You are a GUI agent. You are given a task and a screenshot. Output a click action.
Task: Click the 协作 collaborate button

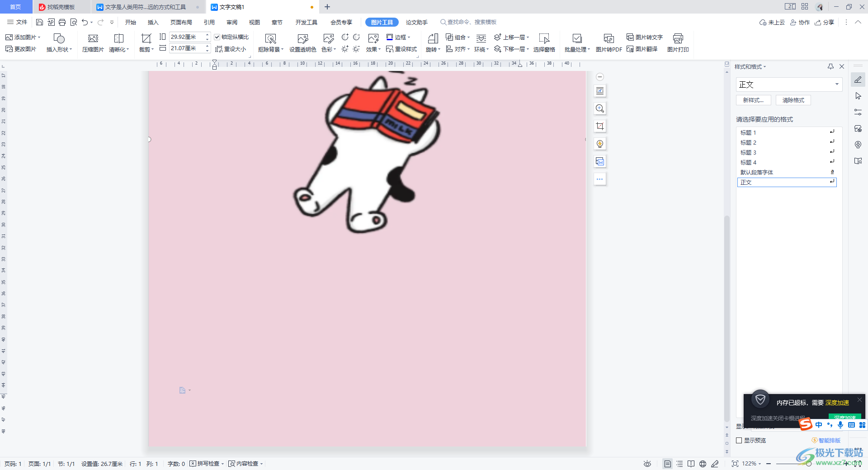[800, 22]
